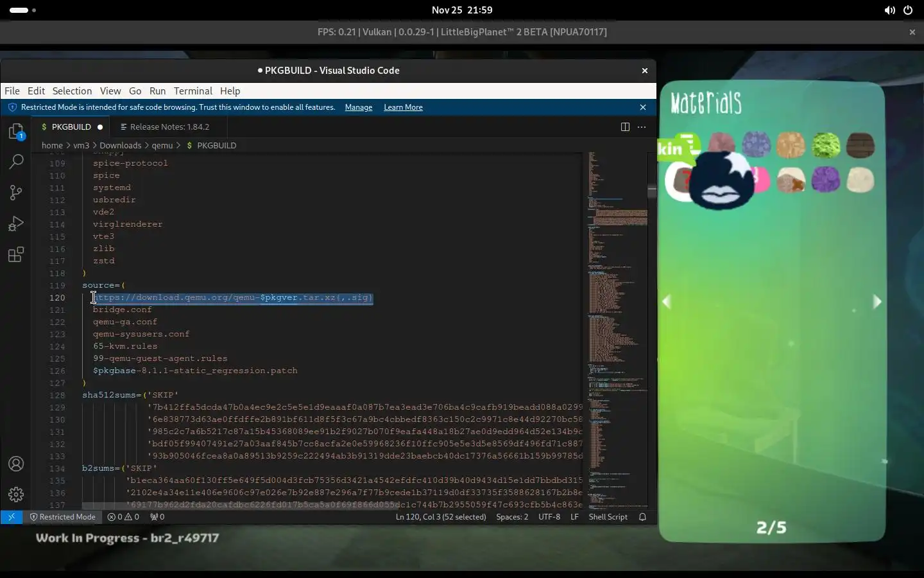The width and height of the screenshot is (924, 578).
Task: Select the dark wood material
Action: coord(860,144)
